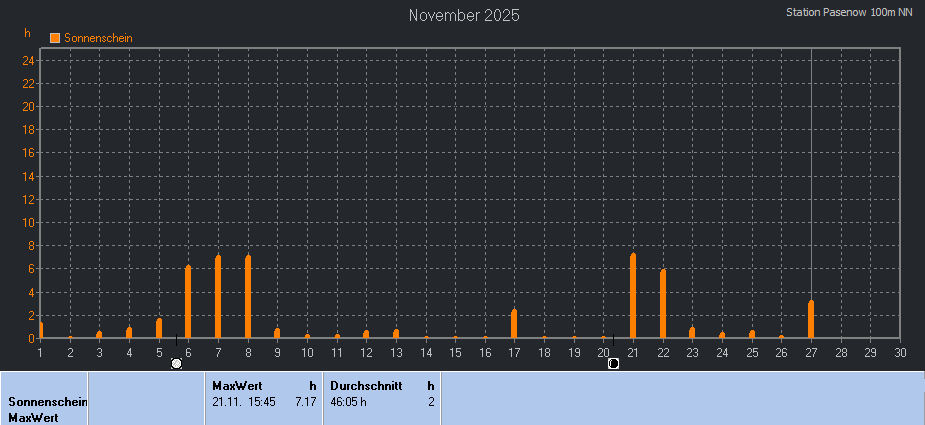Click the full moon icon below day 5
Viewport: 925px width, 425px height.
click(x=177, y=363)
